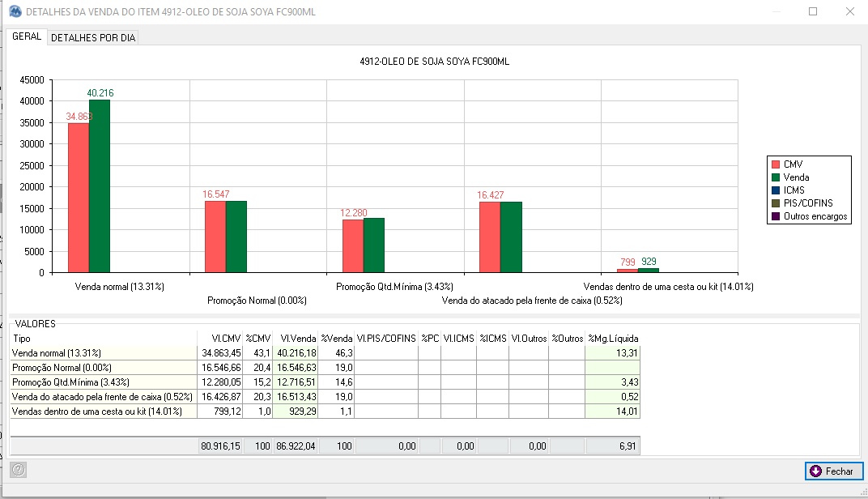The image size is (868, 499).
Task: Click the Tipo column header
Action: (x=104, y=339)
